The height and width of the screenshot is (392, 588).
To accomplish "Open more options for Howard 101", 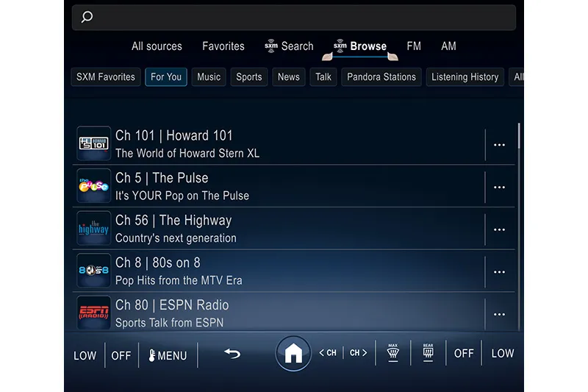I will pos(499,145).
